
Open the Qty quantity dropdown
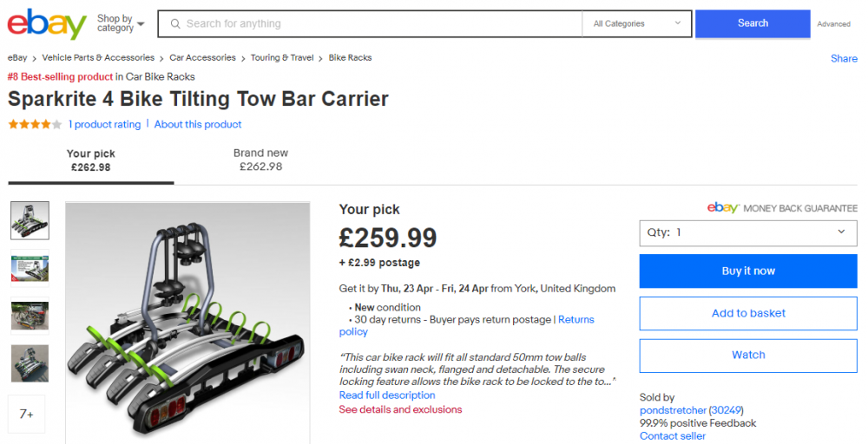[748, 232]
